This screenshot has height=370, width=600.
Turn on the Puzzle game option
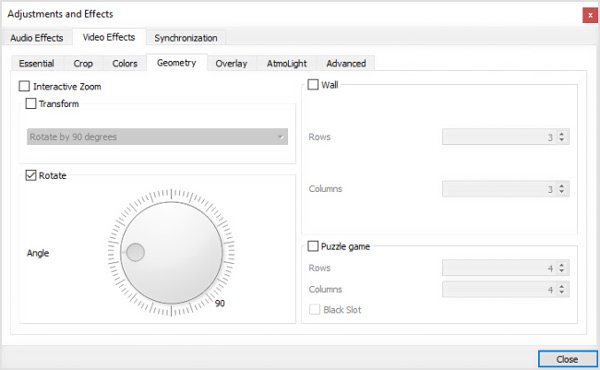[313, 246]
